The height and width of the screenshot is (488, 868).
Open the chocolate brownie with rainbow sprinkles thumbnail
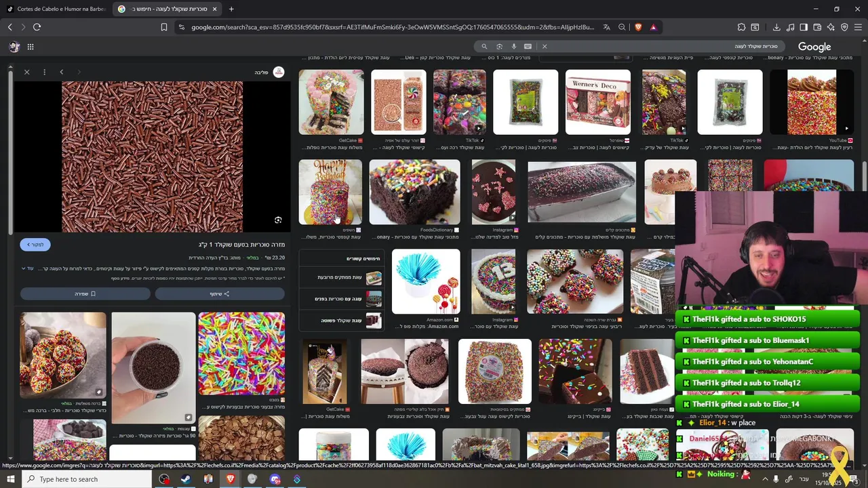(x=414, y=192)
